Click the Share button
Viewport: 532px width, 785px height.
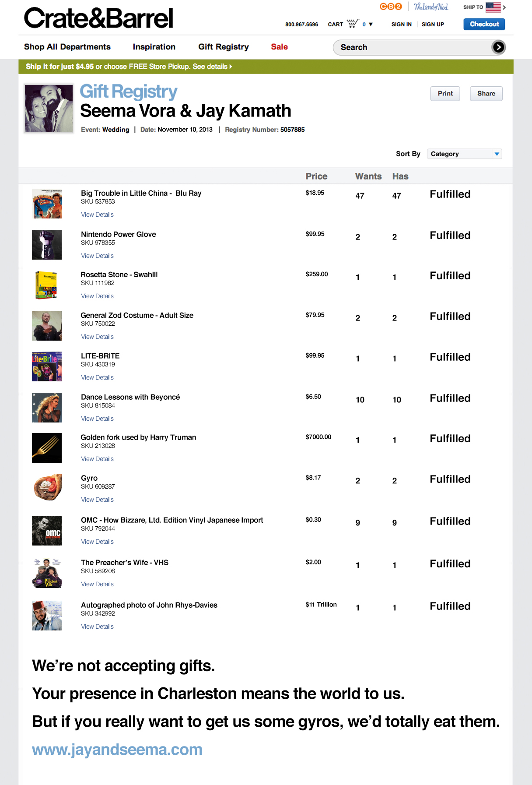tap(486, 94)
